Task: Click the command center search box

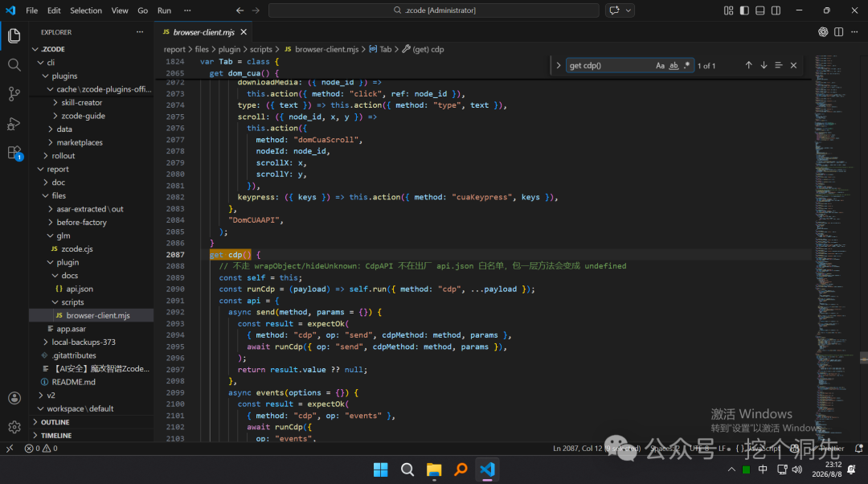Action: (434, 10)
